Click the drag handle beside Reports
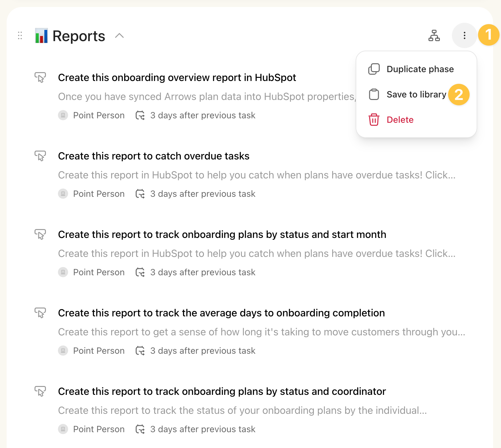The image size is (501, 448). pos(20,35)
